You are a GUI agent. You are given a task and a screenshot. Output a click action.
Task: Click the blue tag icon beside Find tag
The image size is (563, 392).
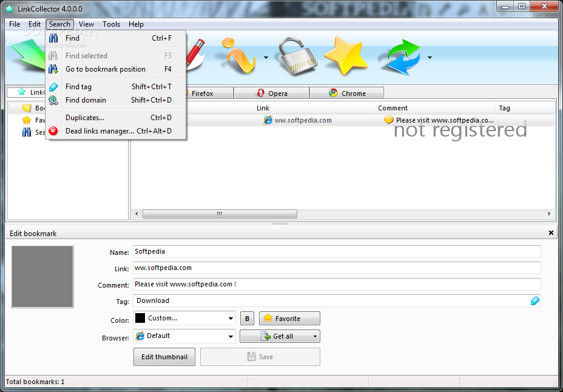(x=53, y=87)
